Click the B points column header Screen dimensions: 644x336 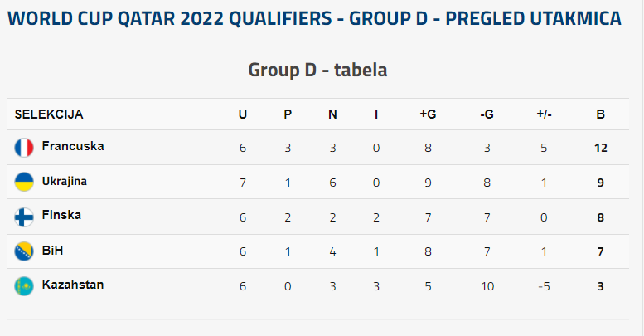[x=600, y=114]
